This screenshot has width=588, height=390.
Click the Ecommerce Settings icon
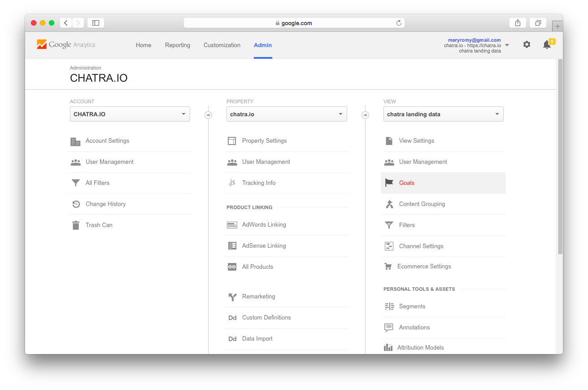(388, 266)
